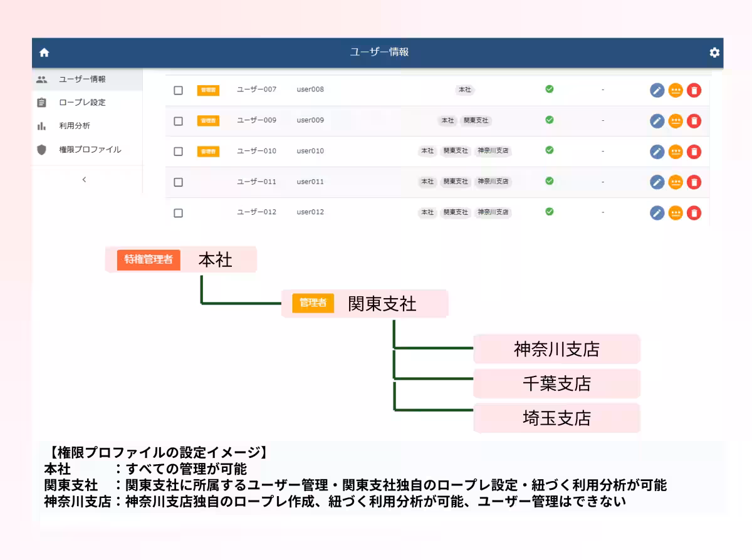The height and width of the screenshot is (560, 752).
Task: Delete user009 with the trash icon
Action: click(x=694, y=121)
